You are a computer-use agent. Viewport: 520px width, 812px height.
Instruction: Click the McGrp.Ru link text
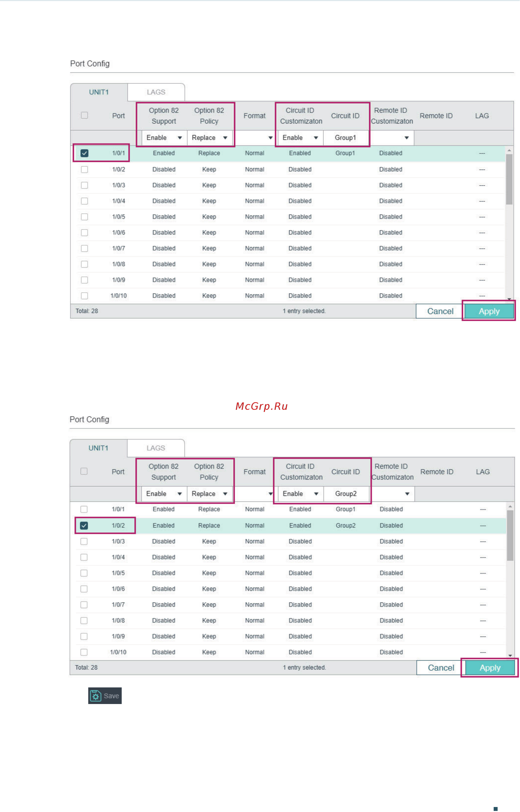(x=262, y=406)
